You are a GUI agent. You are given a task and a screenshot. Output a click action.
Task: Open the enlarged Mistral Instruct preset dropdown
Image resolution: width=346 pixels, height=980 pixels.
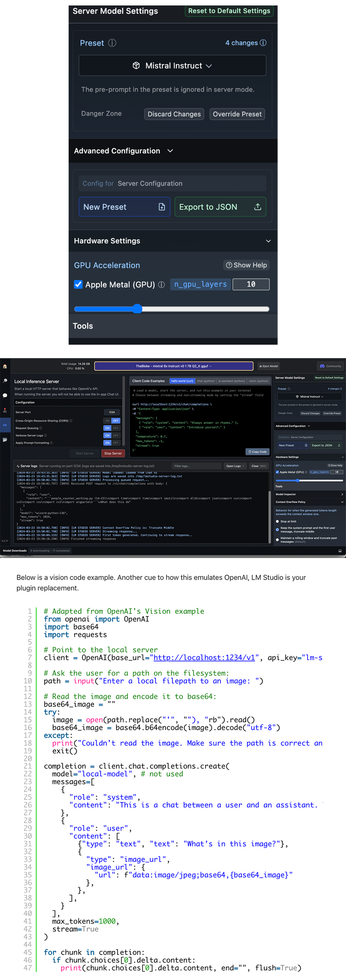[x=172, y=65]
